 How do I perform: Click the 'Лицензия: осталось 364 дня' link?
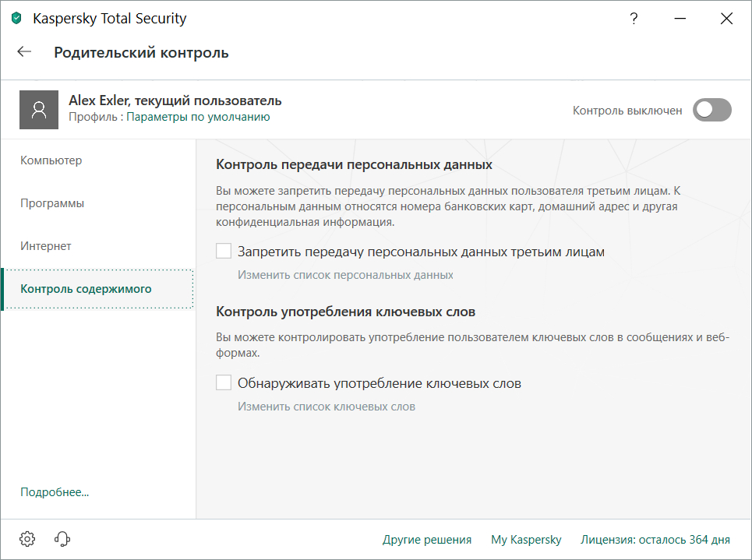tap(655, 540)
